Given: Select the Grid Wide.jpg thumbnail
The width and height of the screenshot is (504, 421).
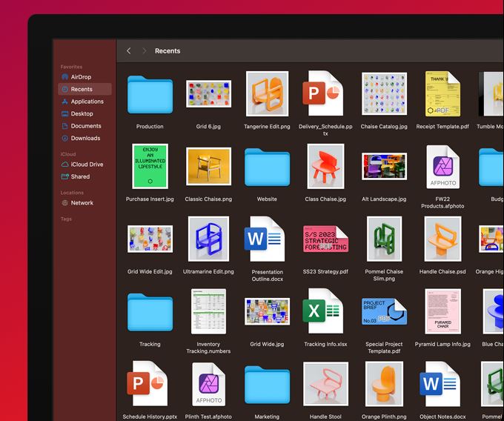Looking at the screenshot, I should pos(267,311).
